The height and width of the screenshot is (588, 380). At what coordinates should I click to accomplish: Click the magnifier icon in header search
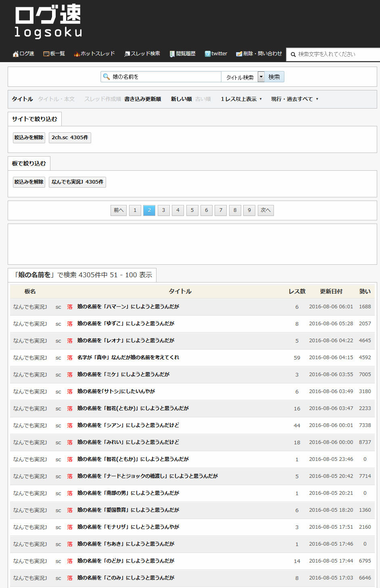[293, 54]
